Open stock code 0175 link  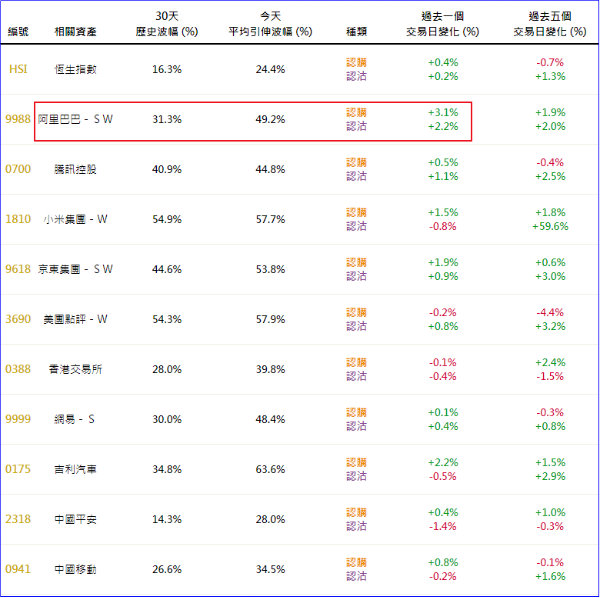pos(18,469)
